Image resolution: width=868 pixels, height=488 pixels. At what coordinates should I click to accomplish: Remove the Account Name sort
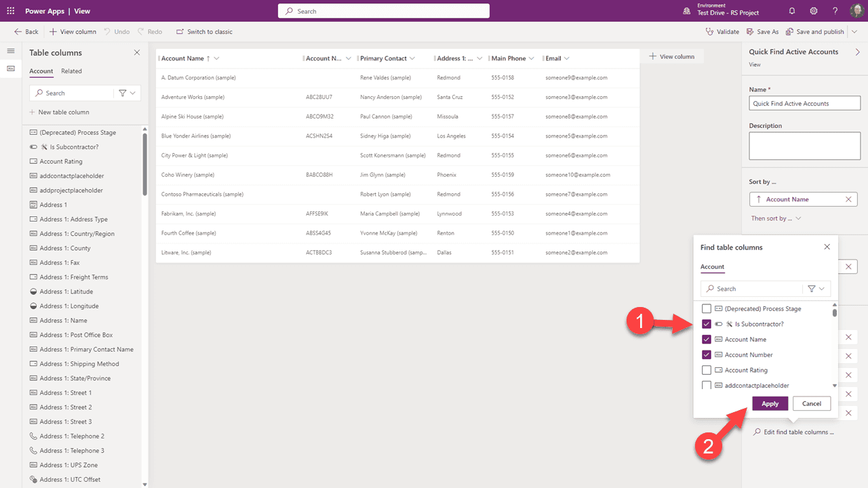[x=848, y=199]
